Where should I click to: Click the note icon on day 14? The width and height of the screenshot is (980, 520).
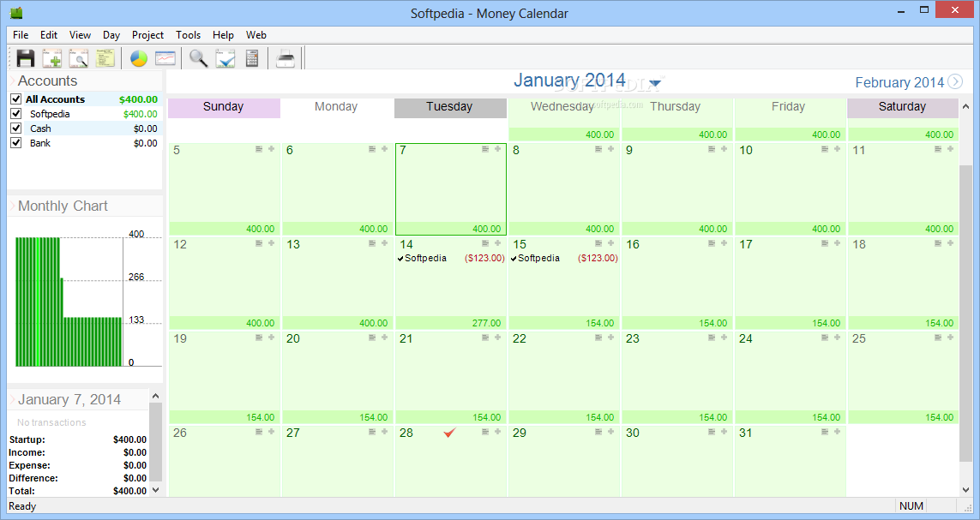coord(485,243)
